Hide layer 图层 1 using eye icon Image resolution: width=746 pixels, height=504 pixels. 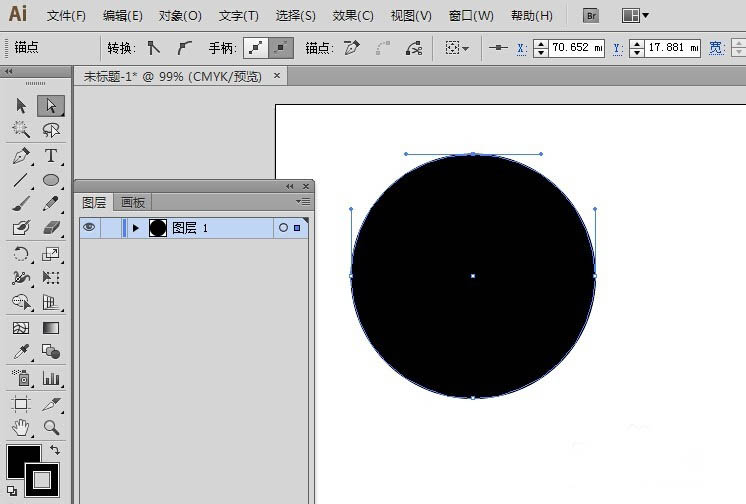pos(89,228)
